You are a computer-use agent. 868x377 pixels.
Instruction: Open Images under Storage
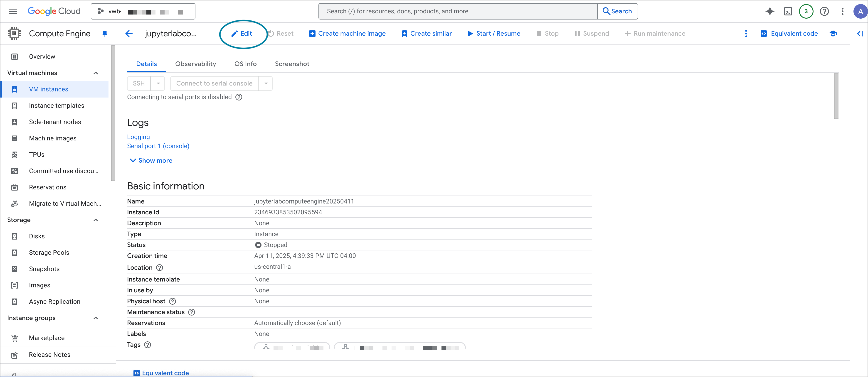point(54,285)
